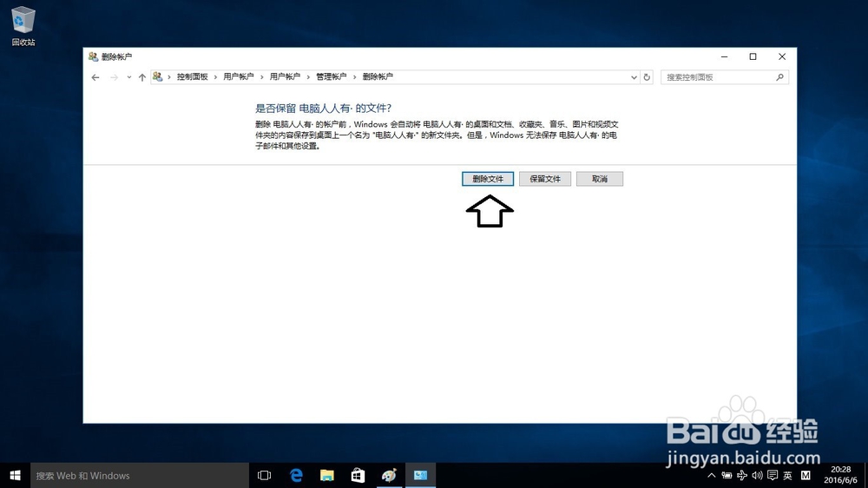Viewport: 868px width, 488px height.
Task: Close the 删除帐户 window
Action: click(x=782, y=56)
